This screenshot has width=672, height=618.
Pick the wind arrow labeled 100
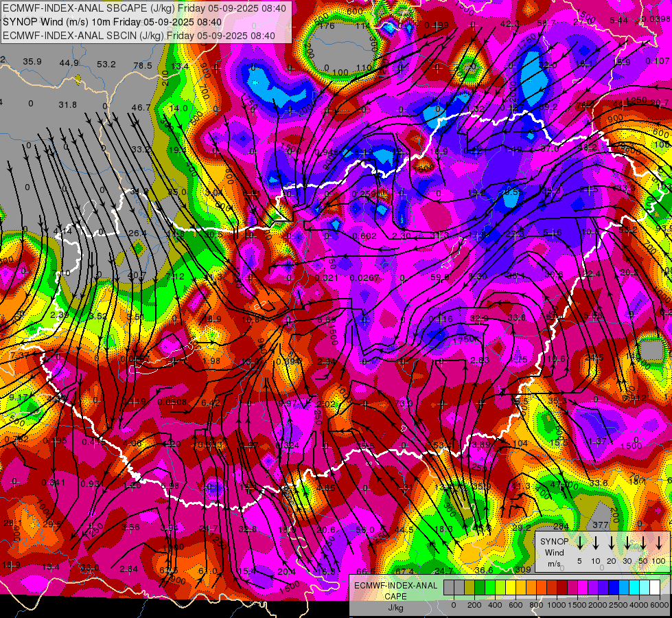[659, 542]
